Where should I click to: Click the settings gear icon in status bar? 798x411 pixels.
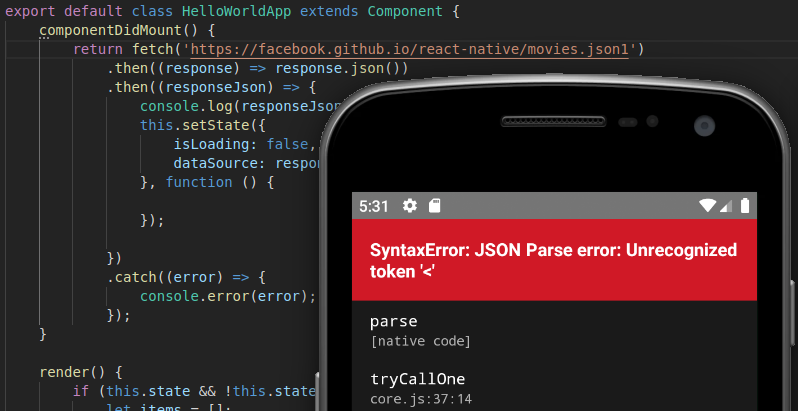410,206
